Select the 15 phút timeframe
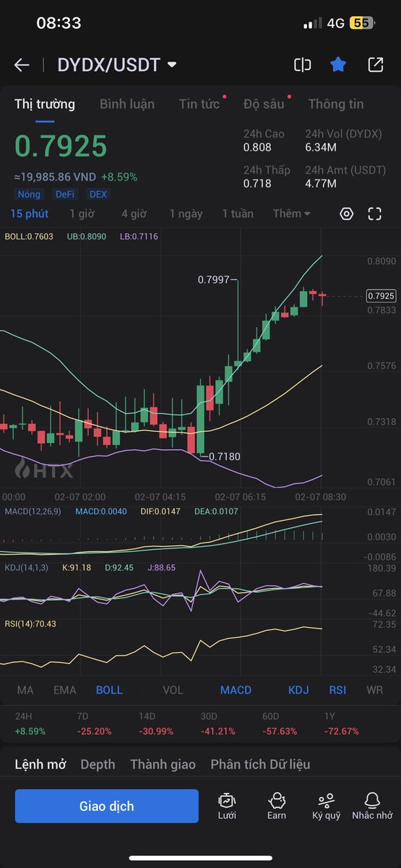401x868 pixels. tap(30, 213)
